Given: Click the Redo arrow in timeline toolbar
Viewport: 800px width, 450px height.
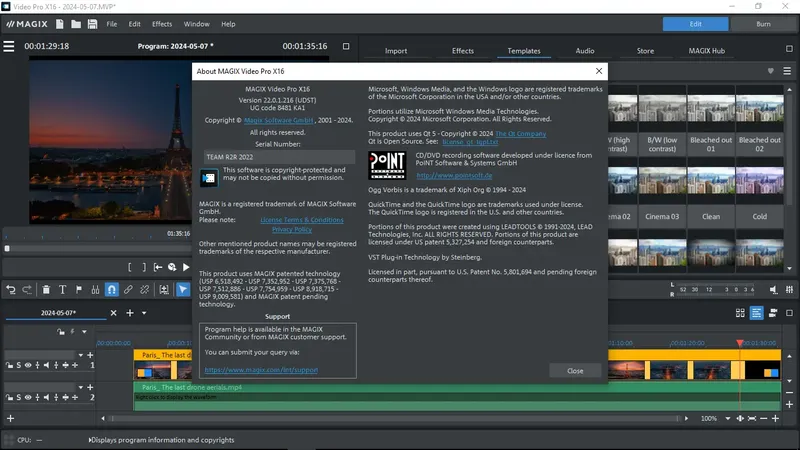Looking at the screenshot, I should (x=27, y=290).
